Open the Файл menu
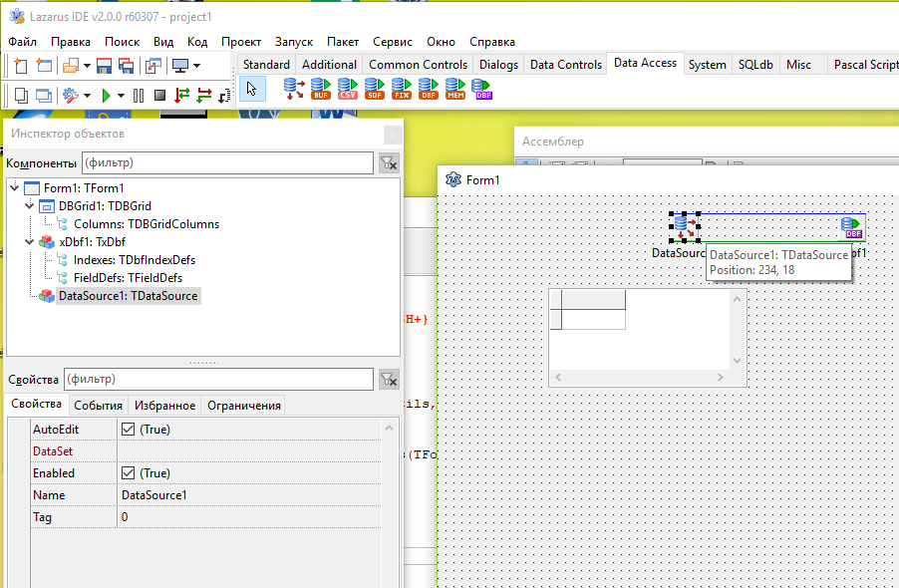899x588 pixels. click(22, 42)
